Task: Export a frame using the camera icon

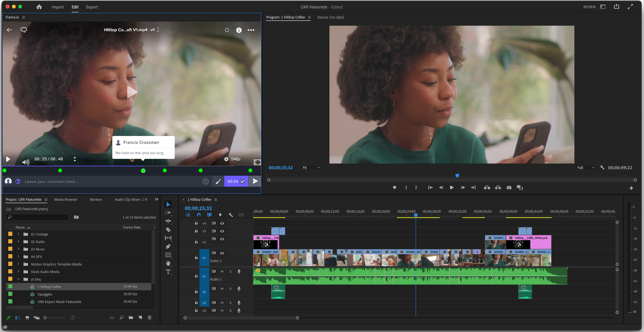Action: pos(509,187)
